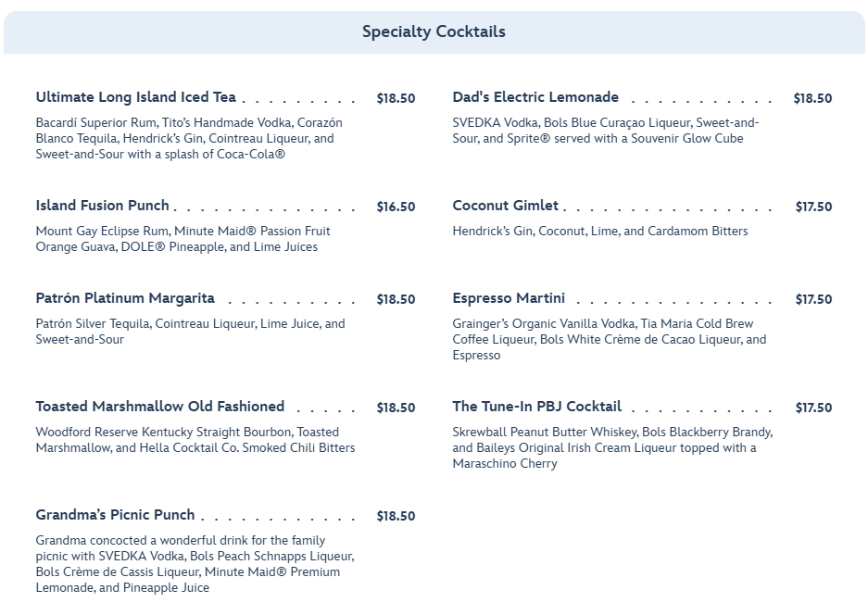Click the Long Island Iced Tea ingredients description
Screen dimensions: 868x615
(x=189, y=138)
